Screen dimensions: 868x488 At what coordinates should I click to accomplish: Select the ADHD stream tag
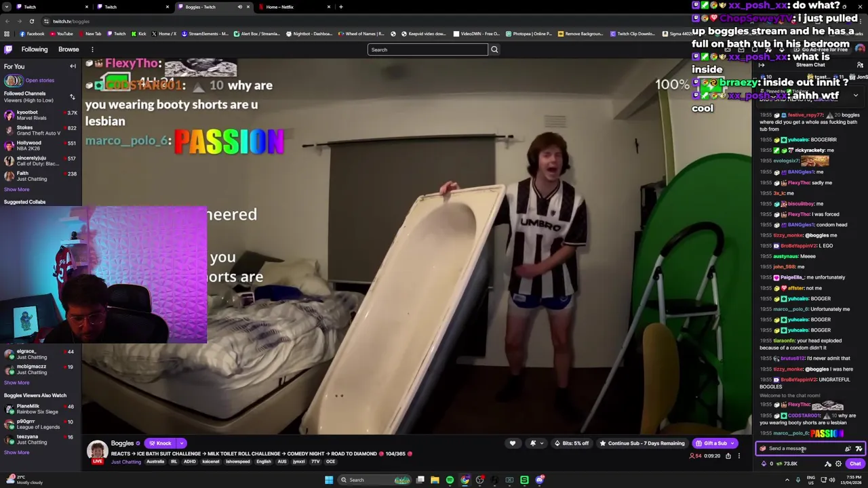189,462
